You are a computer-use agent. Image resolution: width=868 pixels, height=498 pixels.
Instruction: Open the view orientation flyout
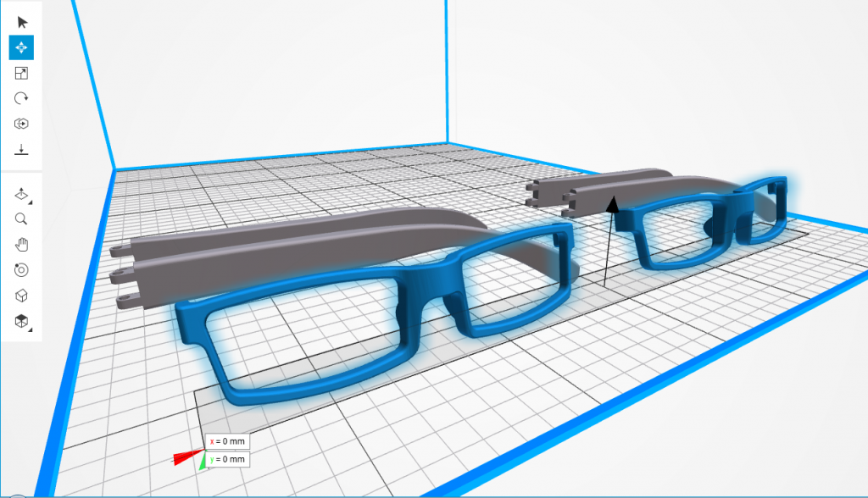[x=22, y=195]
